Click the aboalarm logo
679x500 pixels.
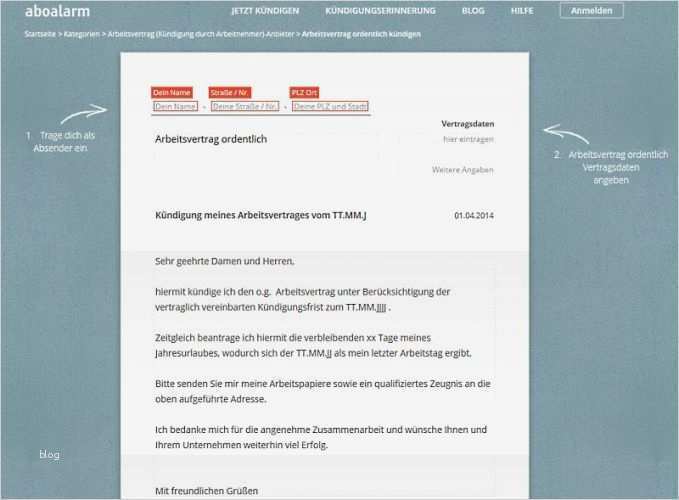[57, 11]
